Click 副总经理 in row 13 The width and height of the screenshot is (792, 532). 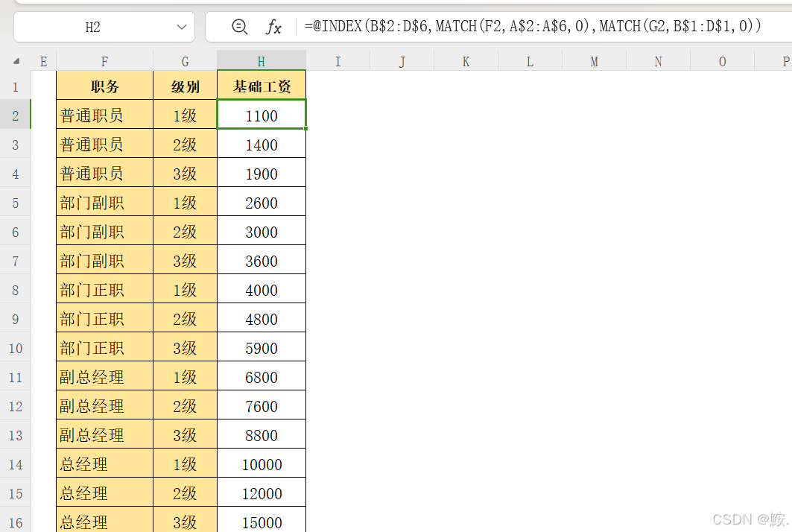coord(104,434)
